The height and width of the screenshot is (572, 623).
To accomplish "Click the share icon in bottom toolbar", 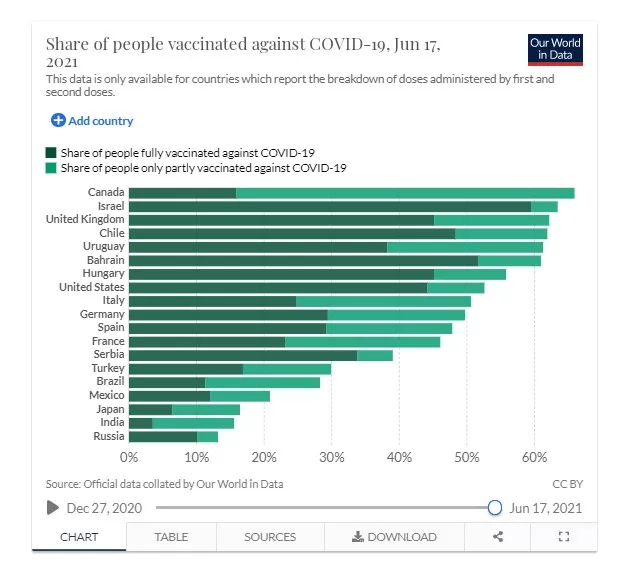I will click(x=498, y=537).
